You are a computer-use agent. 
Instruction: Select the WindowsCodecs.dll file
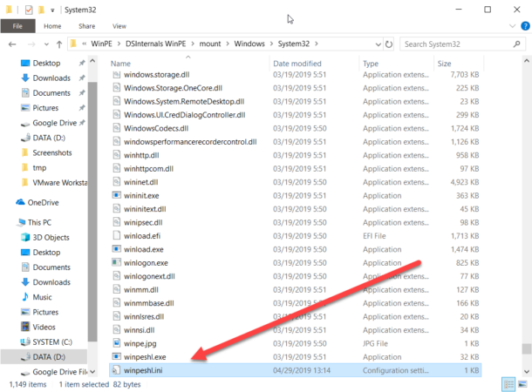[x=156, y=128]
